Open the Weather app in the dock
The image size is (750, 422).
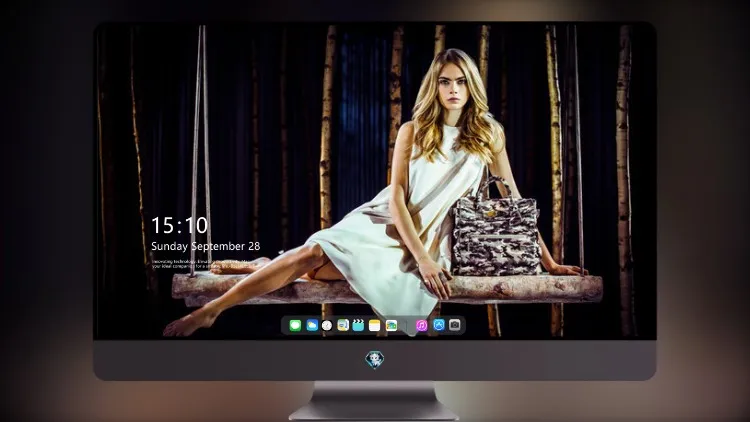tap(312, 325)
